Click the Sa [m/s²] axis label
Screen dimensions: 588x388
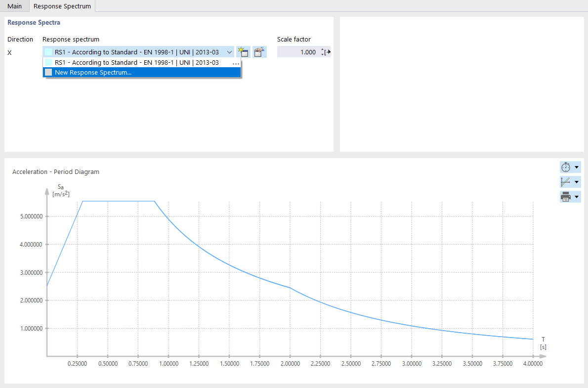click(x=61, y=190)
